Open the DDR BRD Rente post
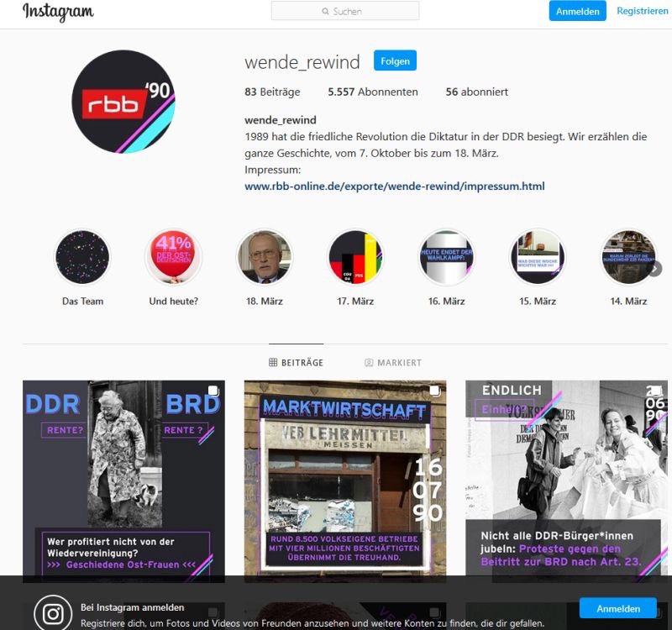The image size is (672, 630). point(123,481)
